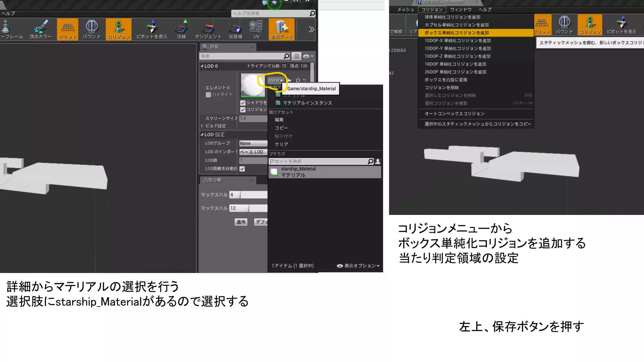Toggle the 追加データ toolbar icon
This screenshot has height=362, width=644.
tap(281, 29)
